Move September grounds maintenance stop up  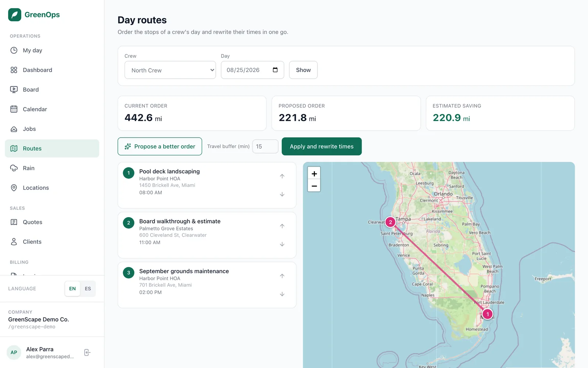coord(282,276)
